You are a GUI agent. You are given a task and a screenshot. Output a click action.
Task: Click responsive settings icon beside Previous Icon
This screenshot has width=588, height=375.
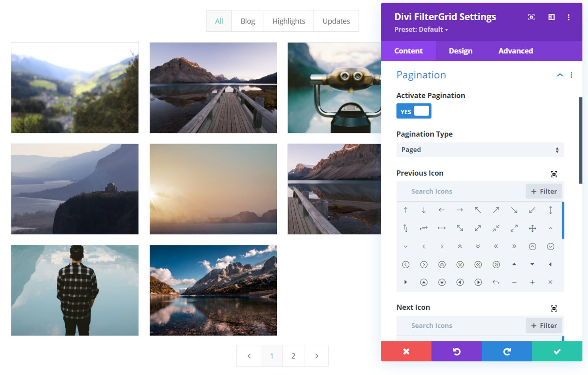553,174
